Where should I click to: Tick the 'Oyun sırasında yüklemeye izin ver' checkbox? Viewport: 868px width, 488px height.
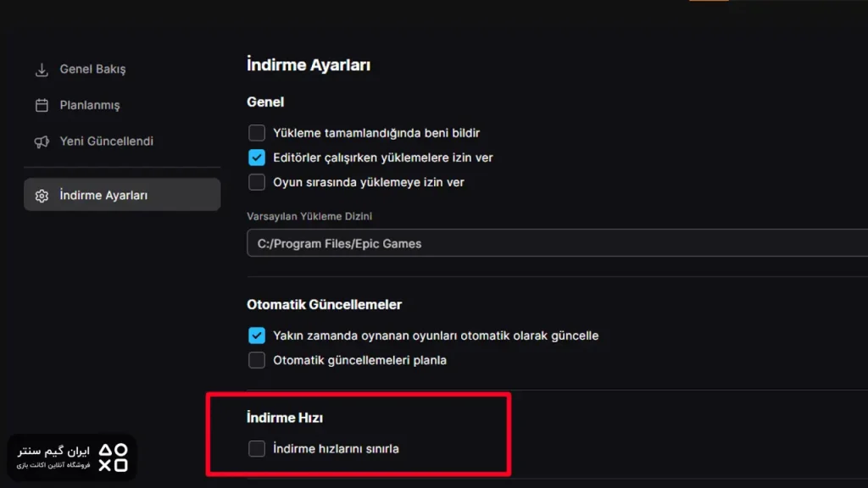pos(257,182)
